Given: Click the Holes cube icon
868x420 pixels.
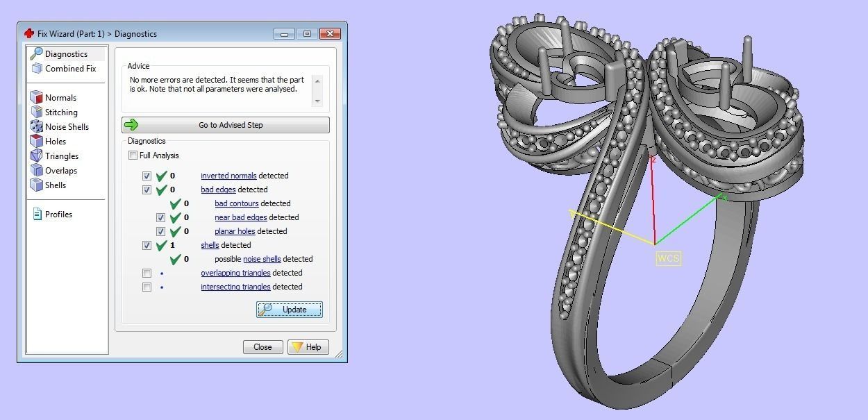Looking at the screenshot, I should click(x=37, y=141).
